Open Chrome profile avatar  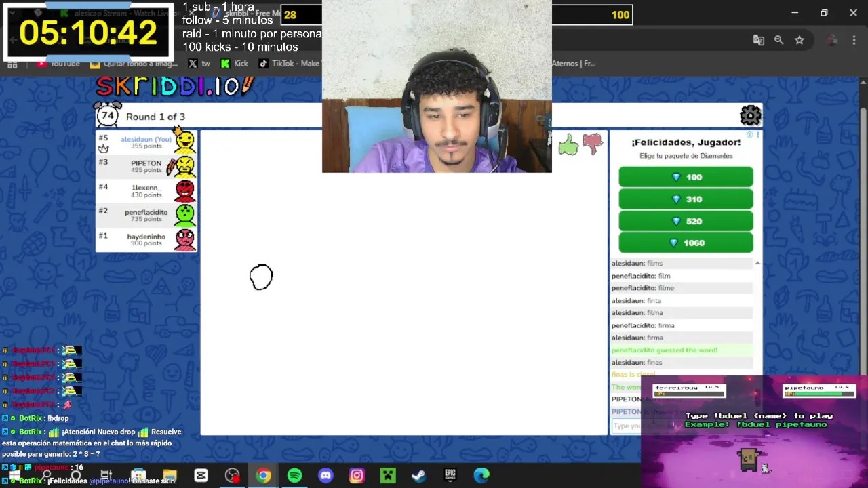click(x=832, y=40)
